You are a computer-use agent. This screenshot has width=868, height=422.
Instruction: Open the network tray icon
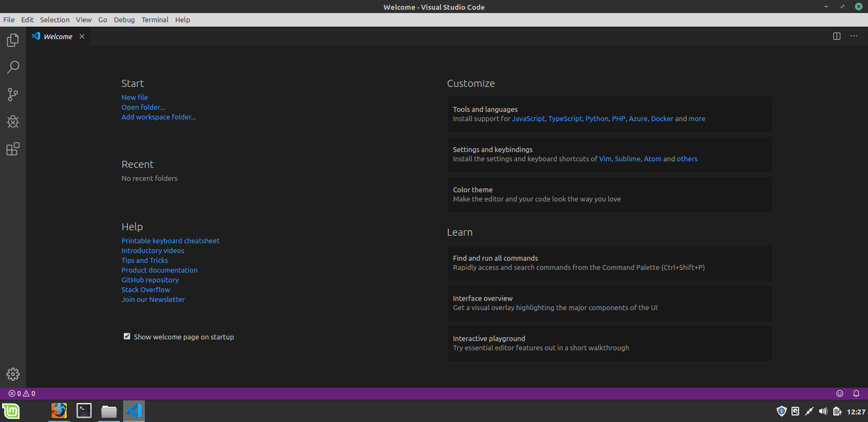tap(809, 411)
